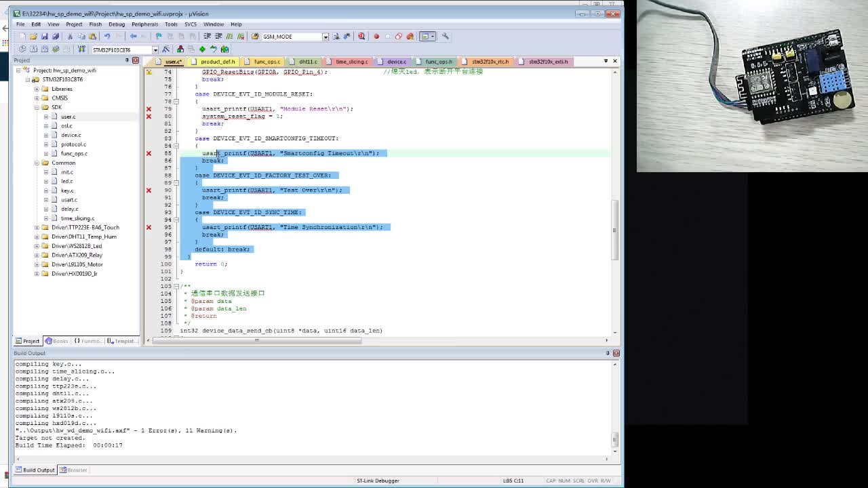Click the Translate file icon
Screen dimensions: 868x488
pos(22,49)
